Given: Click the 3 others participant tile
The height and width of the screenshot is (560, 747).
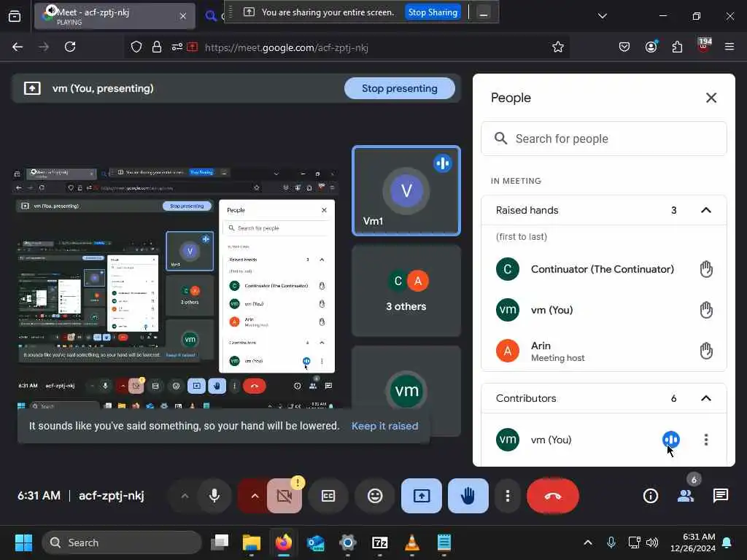Looking at the screenshot, I should click(x=406, y=291).
